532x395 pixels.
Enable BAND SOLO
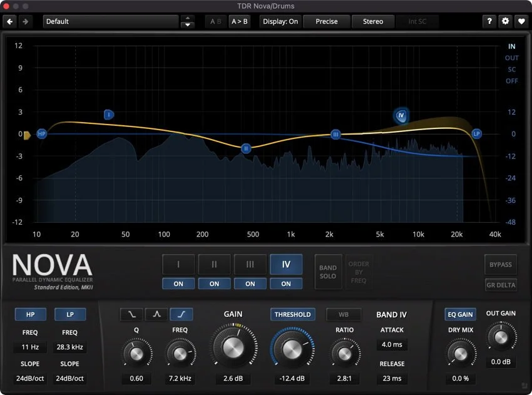point(328,272)
